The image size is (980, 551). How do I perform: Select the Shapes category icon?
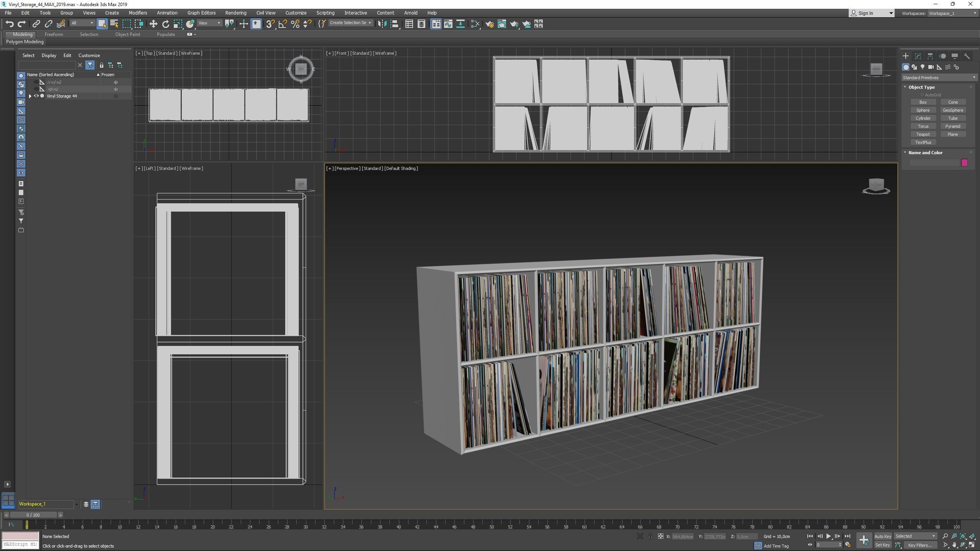click(x=914, y=67)
